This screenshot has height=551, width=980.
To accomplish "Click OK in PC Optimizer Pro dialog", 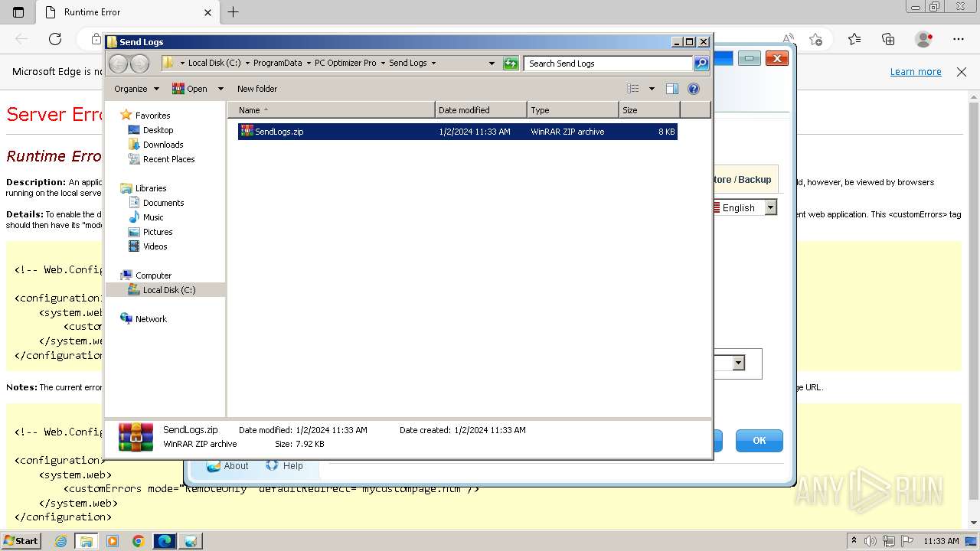I will [x=759, y=440].
